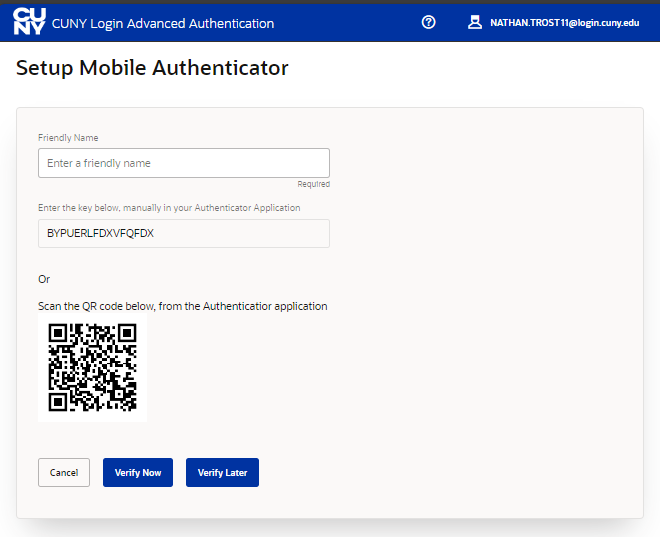
Task: Click the QR code's bottom-left finder square
Action: [58, 403]
